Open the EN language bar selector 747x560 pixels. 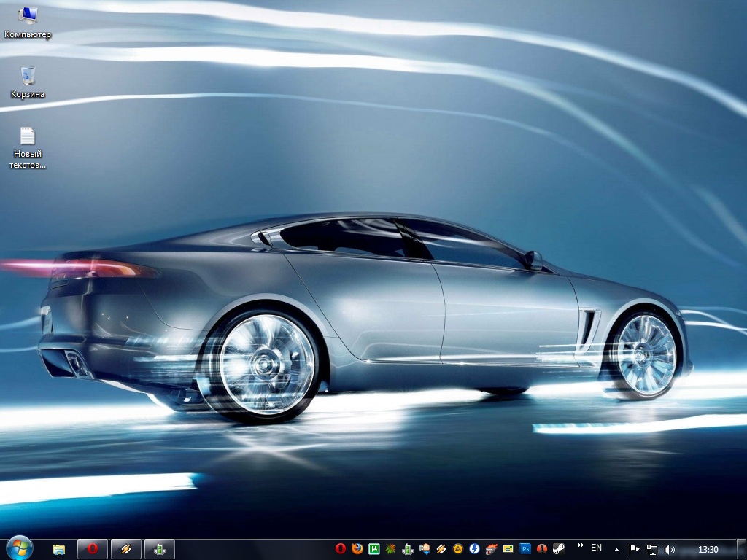coord(596,548)
